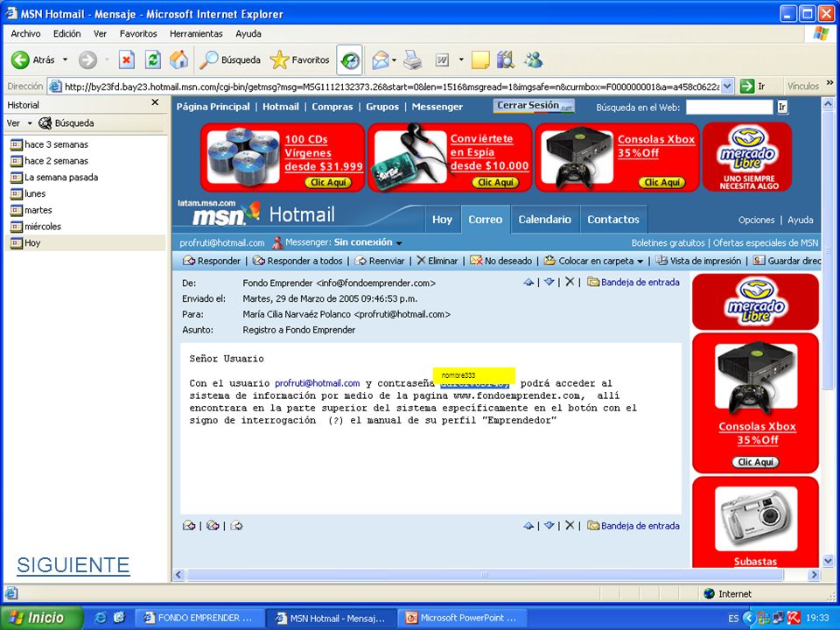Image resolution: width=840 pixels, height=630 pixels.
Task: Expand the Colocar en carpeta dropdown
Action: coord(640,262)
